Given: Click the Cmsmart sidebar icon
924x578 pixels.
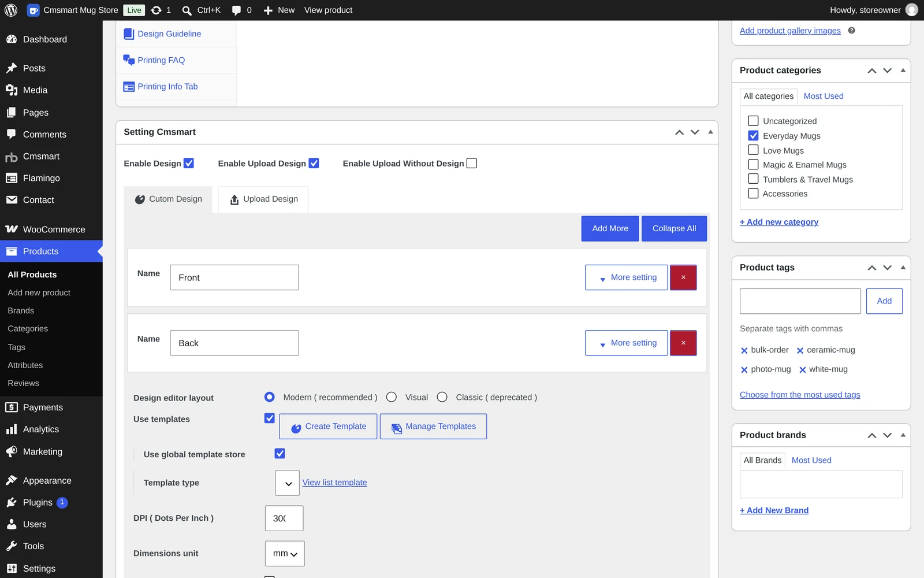Looking at the screenshot, I should pyautogui.click(x=12, y=157).
